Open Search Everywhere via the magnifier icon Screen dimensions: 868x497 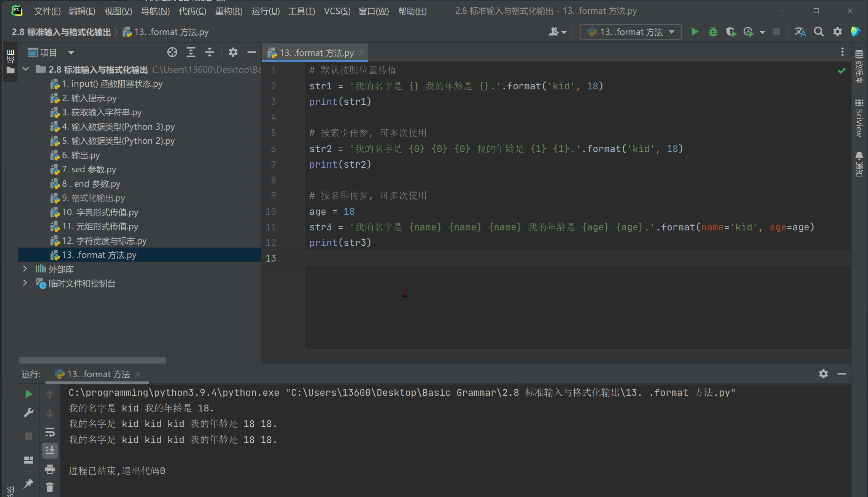[x=819, y=32]
